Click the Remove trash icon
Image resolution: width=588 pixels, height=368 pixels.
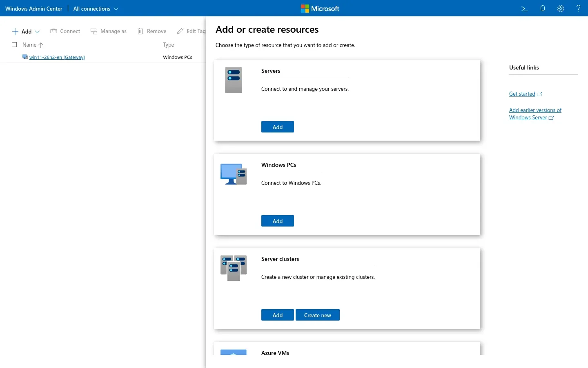[140, 31]
